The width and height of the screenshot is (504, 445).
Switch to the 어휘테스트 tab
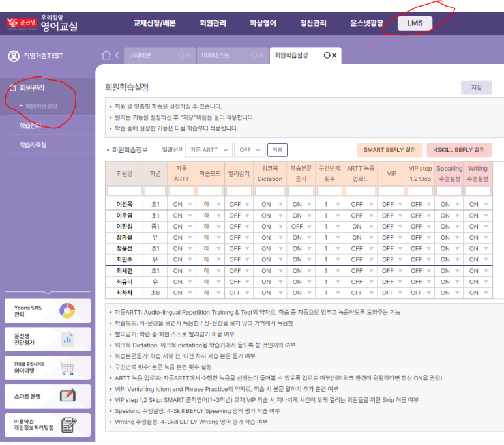[x=215, y=55]
